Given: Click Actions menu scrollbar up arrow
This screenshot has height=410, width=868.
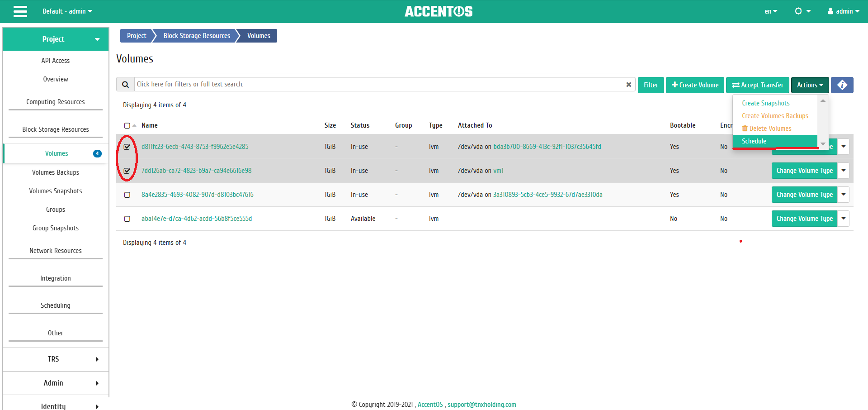Looking at the screenshot, I should click(823, 100).
